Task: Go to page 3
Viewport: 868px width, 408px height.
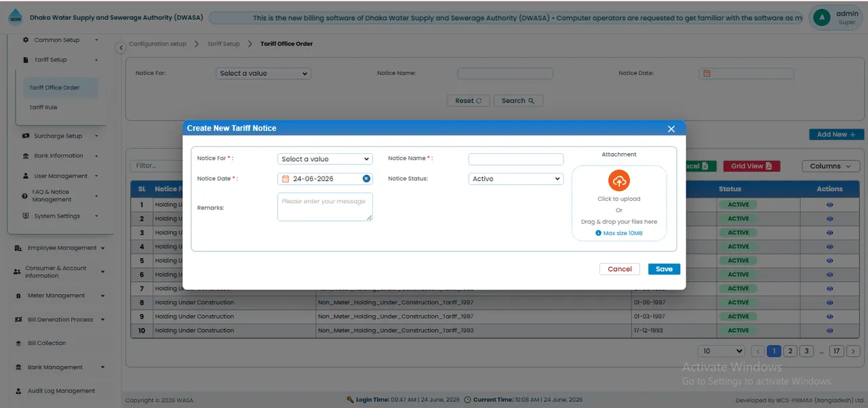Action: 806,351
